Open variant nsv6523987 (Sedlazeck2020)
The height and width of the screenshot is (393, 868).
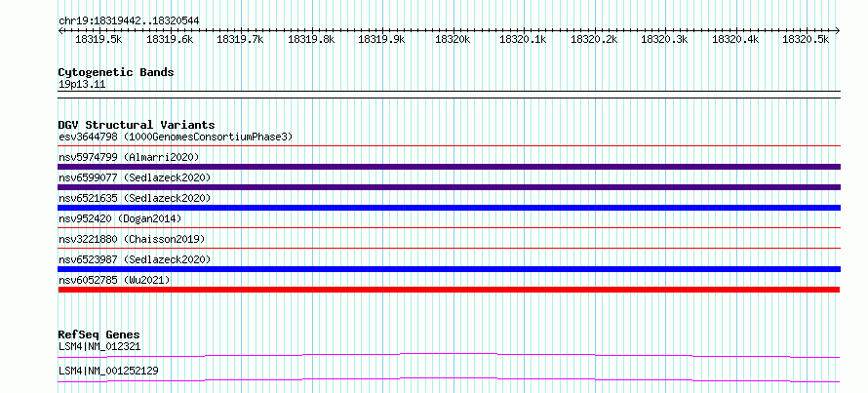click(x=135, y=259)
